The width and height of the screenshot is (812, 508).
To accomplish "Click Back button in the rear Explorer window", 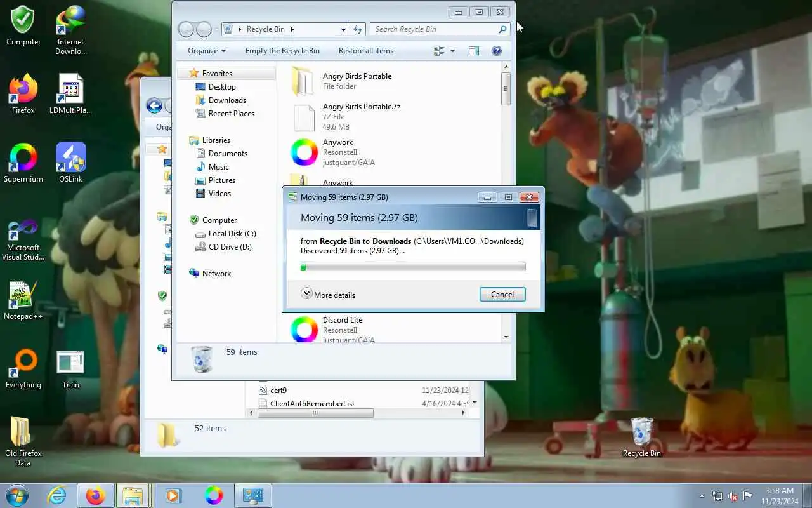I will [154, 106].
